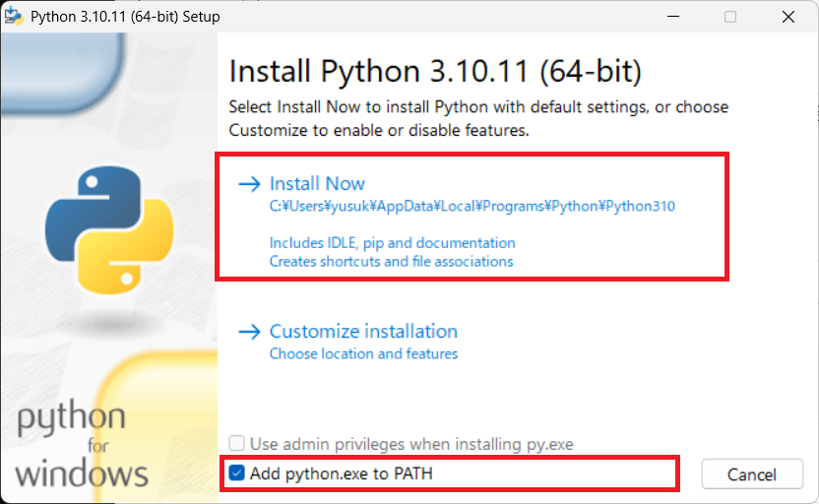Minimize the Python Setup window

pyautogui.click(x=672, y=17)
